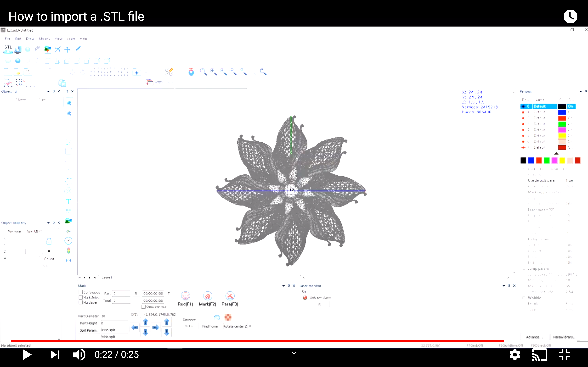Screen dimensions: 588x367
Task: Click the STL import icon
Action: [8, 48]
